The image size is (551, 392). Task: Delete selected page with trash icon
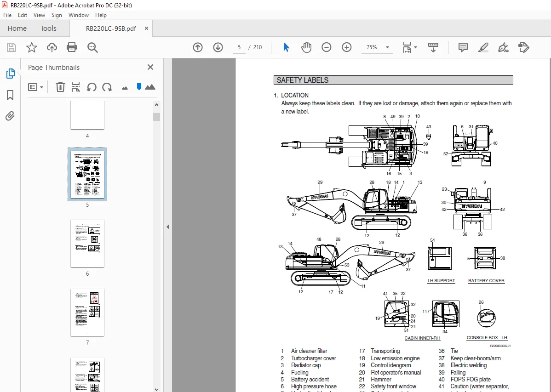pos(60,87)
